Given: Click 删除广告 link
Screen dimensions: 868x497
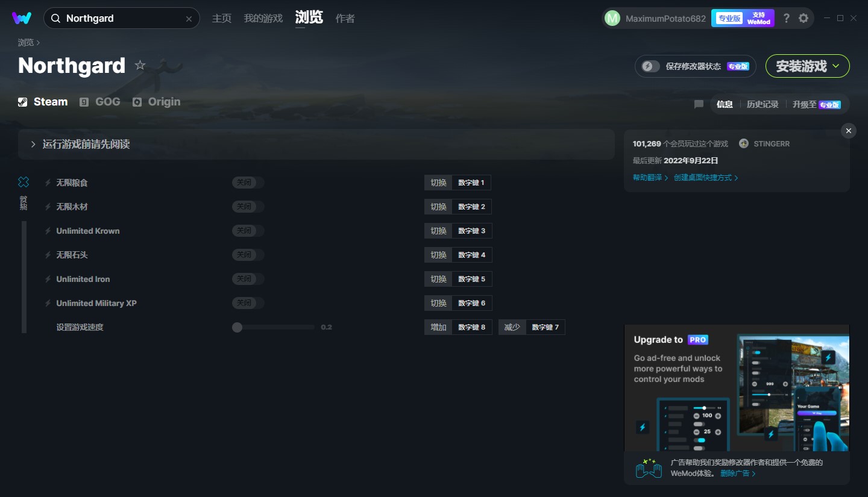Looking at the screenshot, I should 738,474.
